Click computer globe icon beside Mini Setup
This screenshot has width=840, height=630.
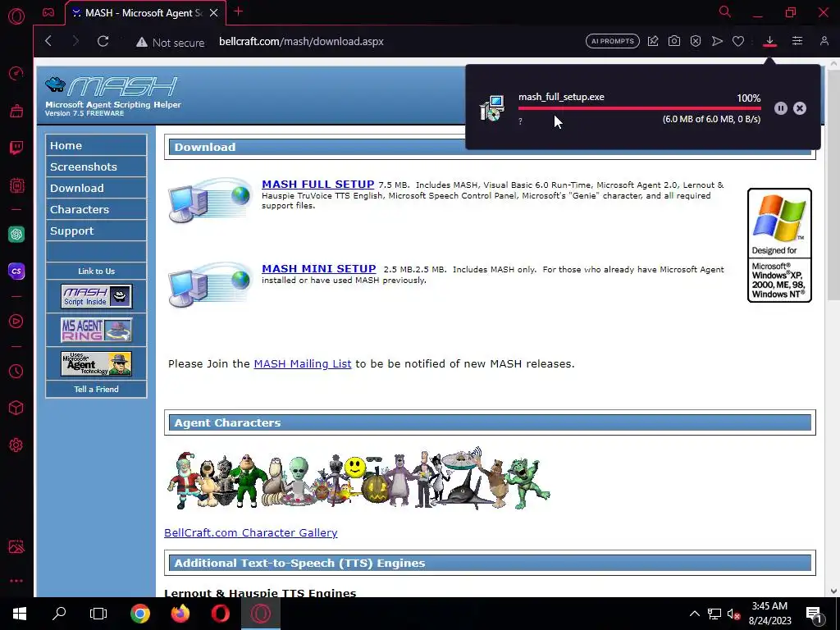209,285
